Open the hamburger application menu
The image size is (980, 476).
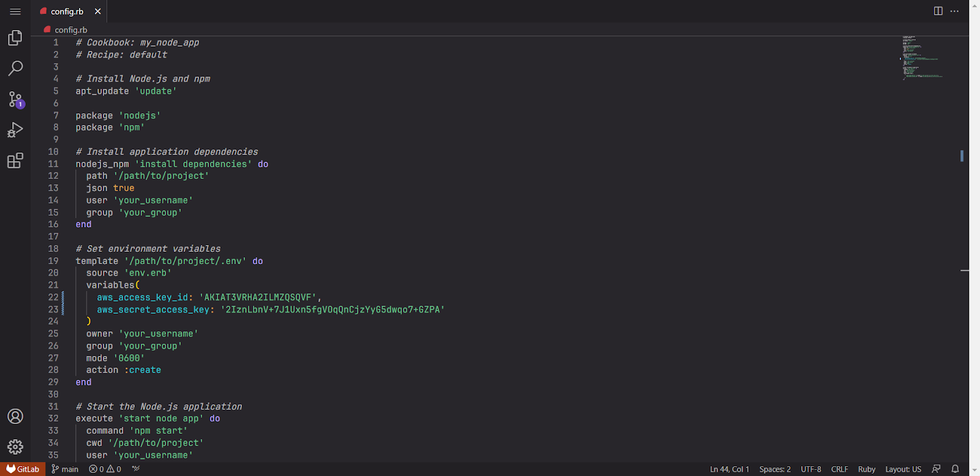(x=15, y=12)
